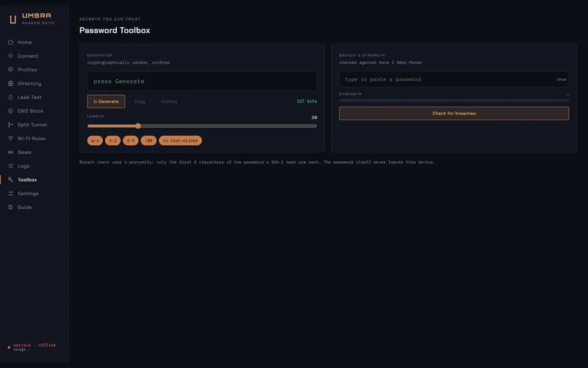
Task: Click the service offline status text
Action: [35, 344]
